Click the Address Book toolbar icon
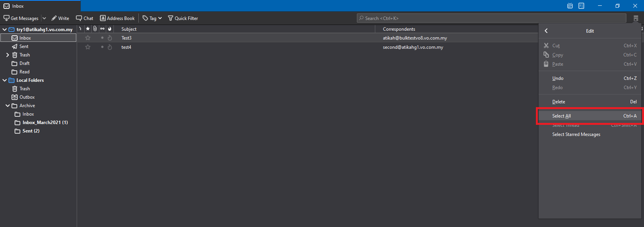The width and height of the screenshot is (644, 227). (x=117, y=18)
